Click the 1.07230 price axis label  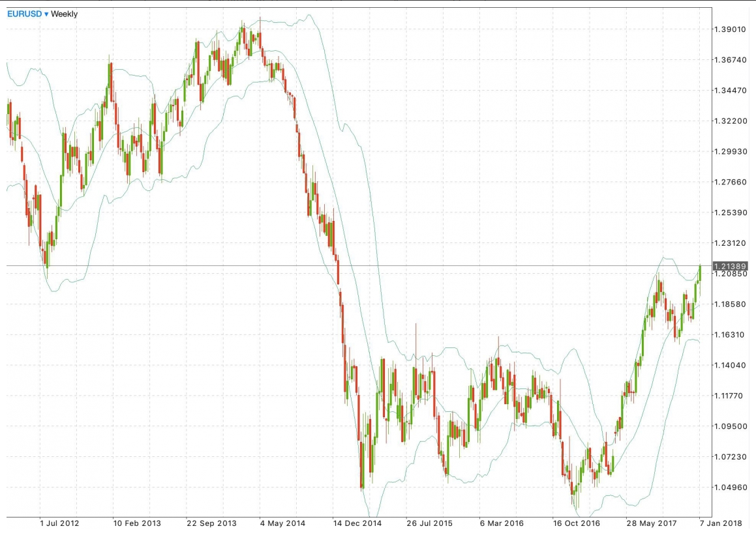pyautogui.click(x=730, y=457)
